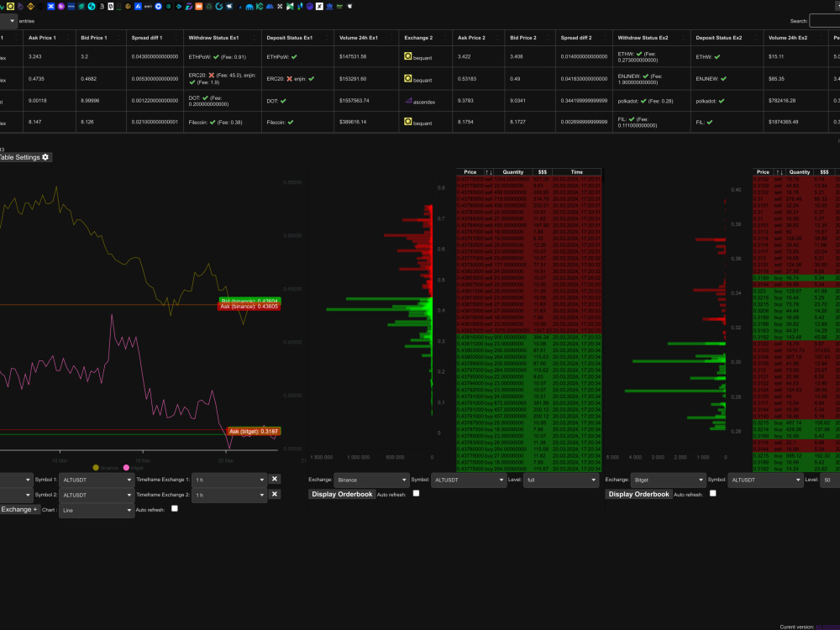The image size is (840, 630).
Task: Open the entries count dropdown
Action: [x=8, y=21]
